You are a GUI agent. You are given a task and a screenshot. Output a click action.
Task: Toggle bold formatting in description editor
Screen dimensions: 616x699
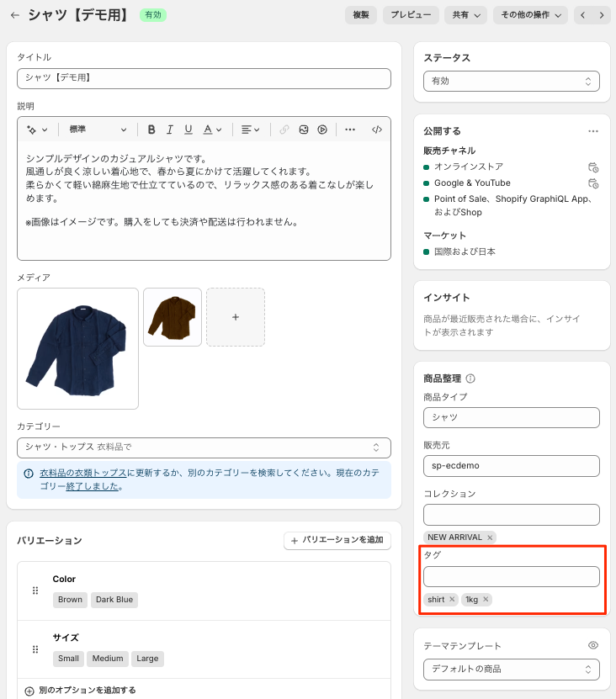pos(151,130)
